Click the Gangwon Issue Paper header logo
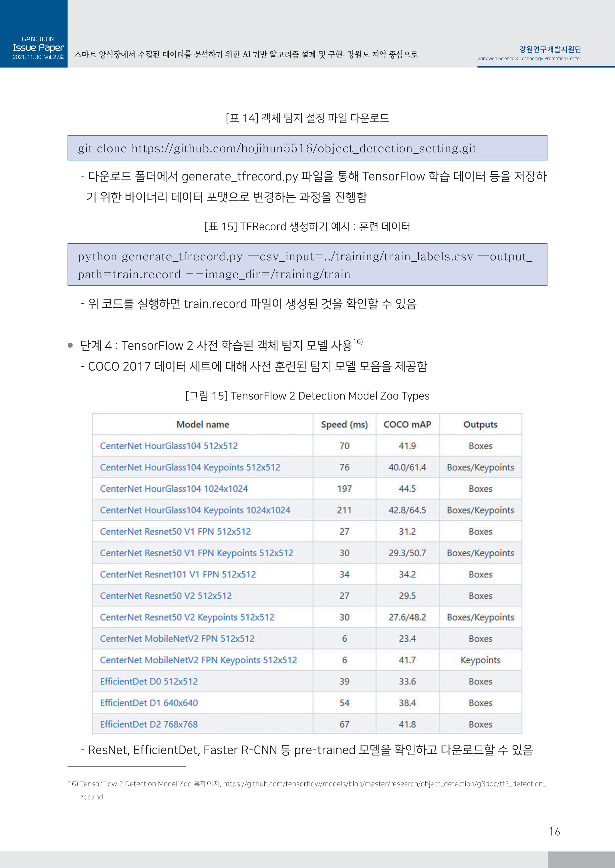Viewport: 615px width, 868px height. click(38, 48)
